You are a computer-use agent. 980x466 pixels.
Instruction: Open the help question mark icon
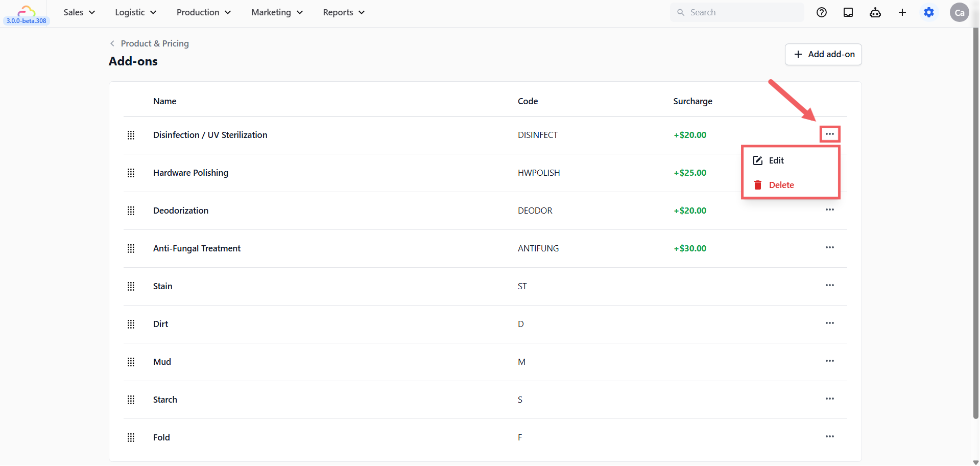[821, 12]
